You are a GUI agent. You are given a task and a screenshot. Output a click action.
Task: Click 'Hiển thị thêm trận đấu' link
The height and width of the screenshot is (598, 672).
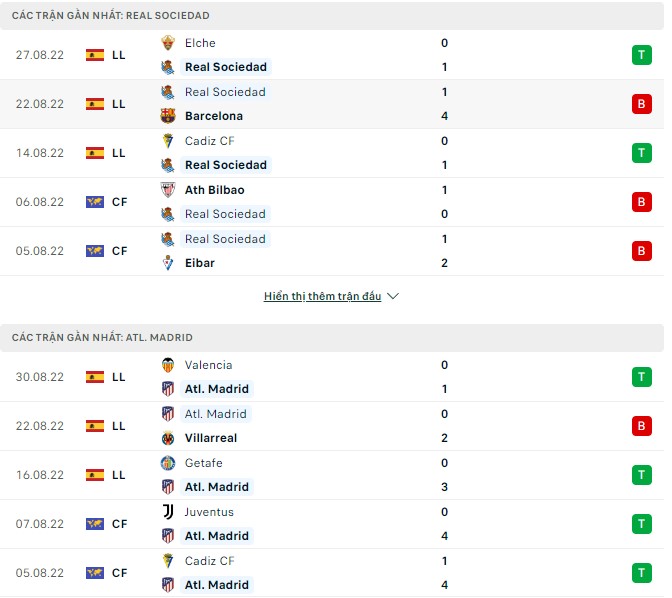tap(323, 297)
